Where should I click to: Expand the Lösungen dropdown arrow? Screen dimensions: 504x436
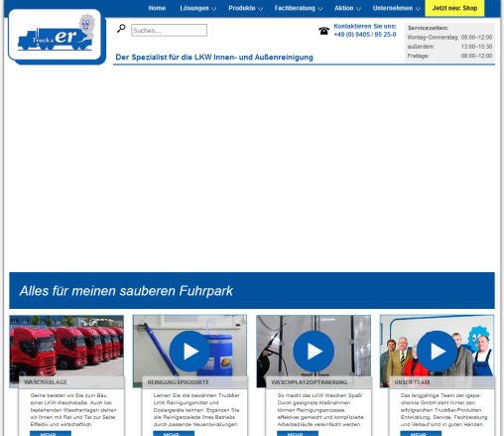point(214,9)
